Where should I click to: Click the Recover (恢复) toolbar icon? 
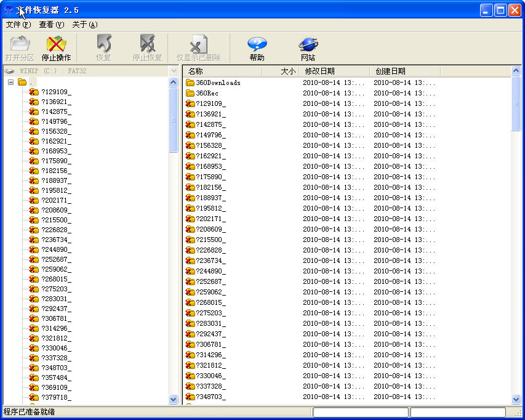coord(104,44)
